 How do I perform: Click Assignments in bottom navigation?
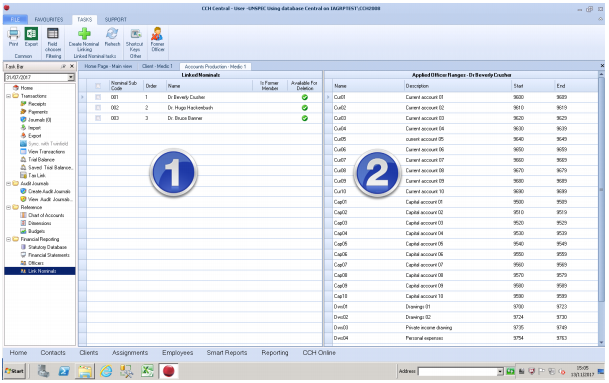click(x=130, y=353)
